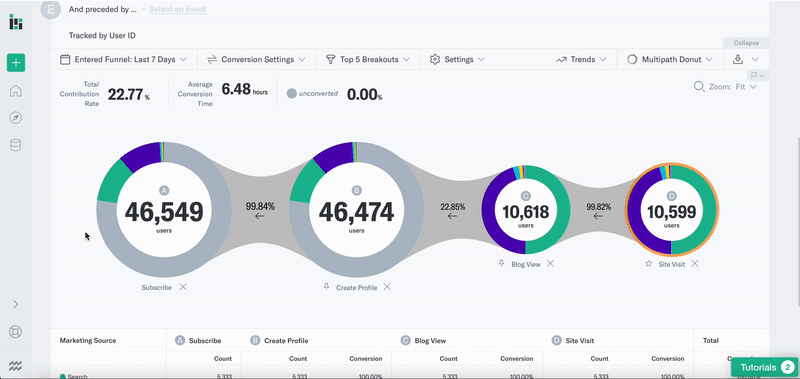Expand sidebar with the right chevron
The height and width of the screenshot is (379, 800).
[x=16, y=304]
